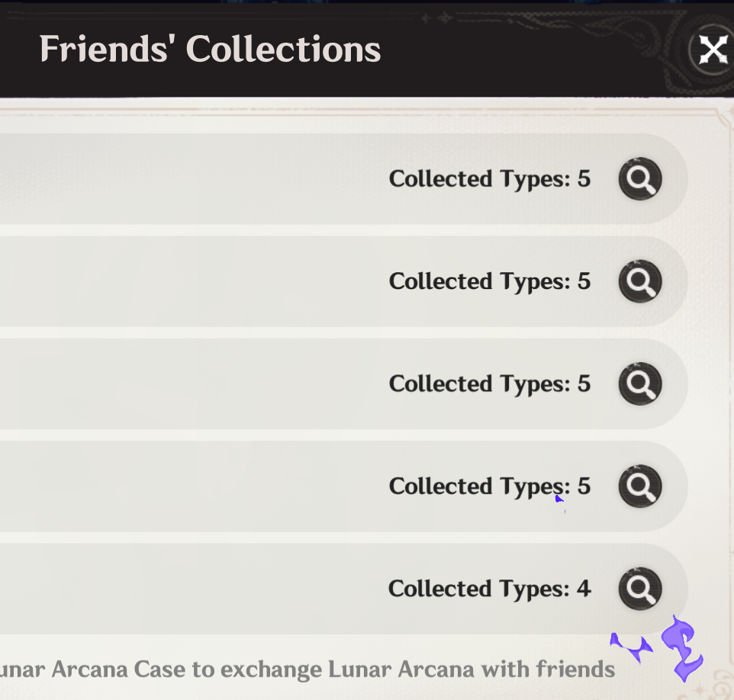Inspect the friend with 4 collected types
This screenshot has width=734, height=700.
coord(639,589)
